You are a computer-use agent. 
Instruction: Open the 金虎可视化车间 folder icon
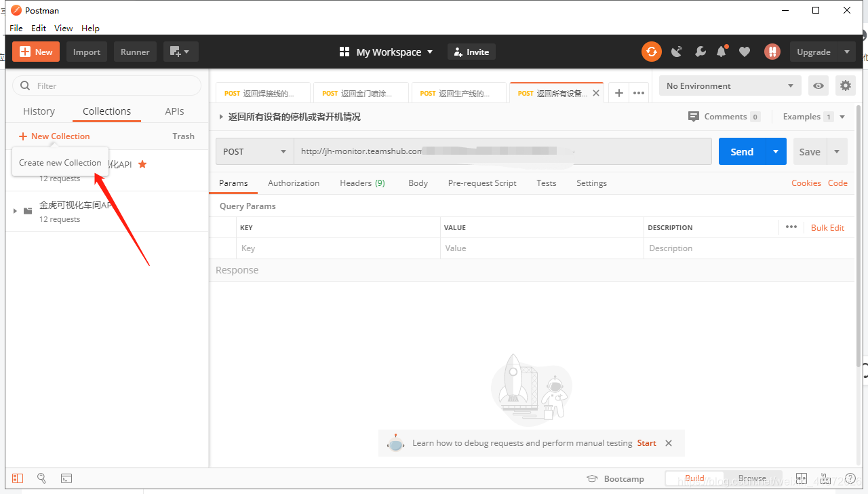[x=28, y=211]
